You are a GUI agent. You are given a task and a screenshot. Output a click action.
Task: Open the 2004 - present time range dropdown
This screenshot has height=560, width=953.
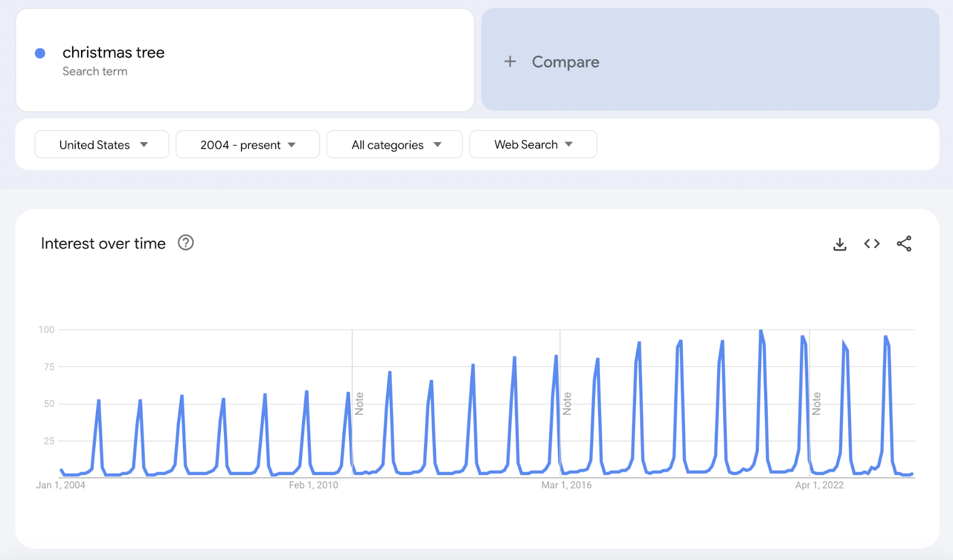tap(247, 144)
